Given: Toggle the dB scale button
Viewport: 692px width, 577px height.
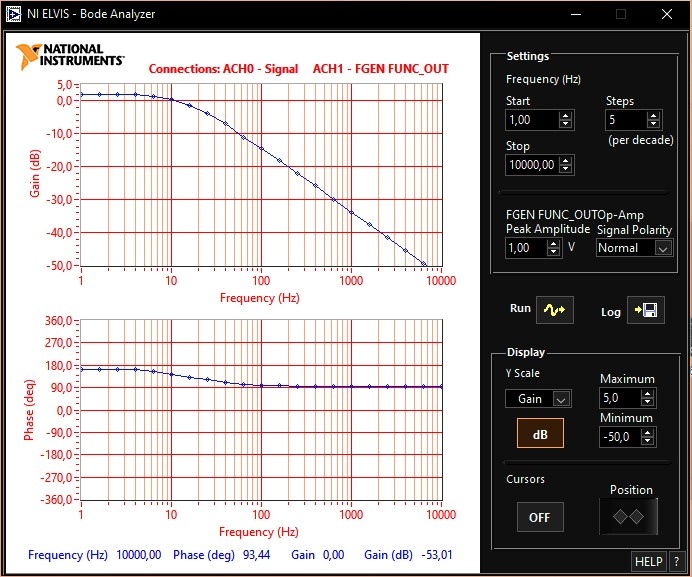Looking at the screenshot, I should tap(540, 433).
